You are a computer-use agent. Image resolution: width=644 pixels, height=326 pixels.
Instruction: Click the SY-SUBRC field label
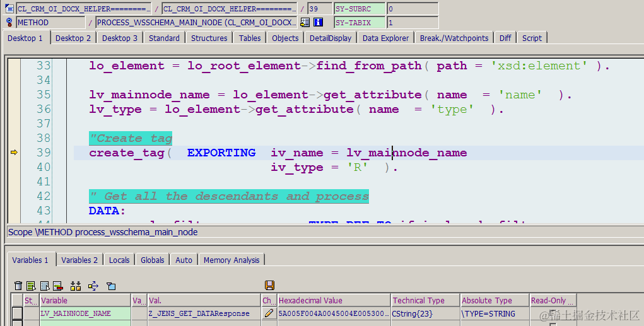coord(360,9)
